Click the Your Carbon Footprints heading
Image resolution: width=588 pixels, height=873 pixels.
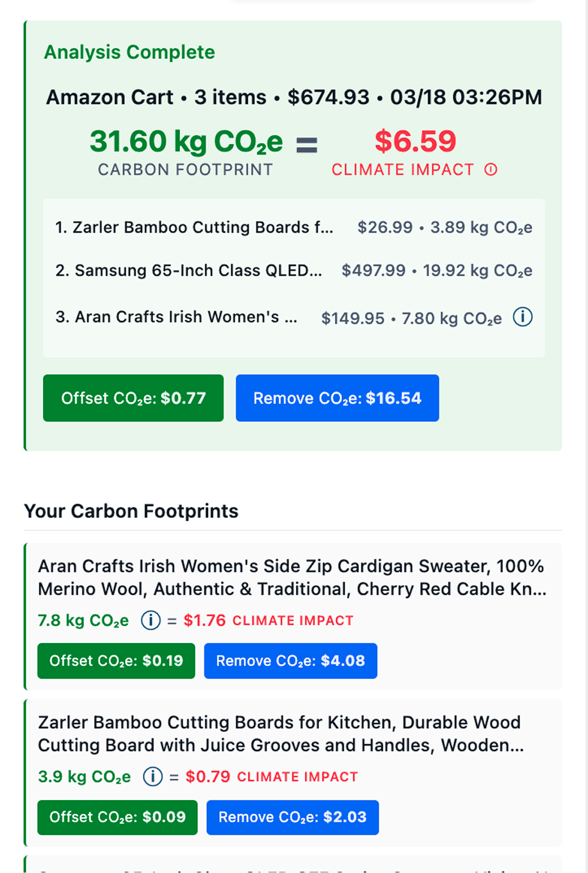(x=131, y=511)
